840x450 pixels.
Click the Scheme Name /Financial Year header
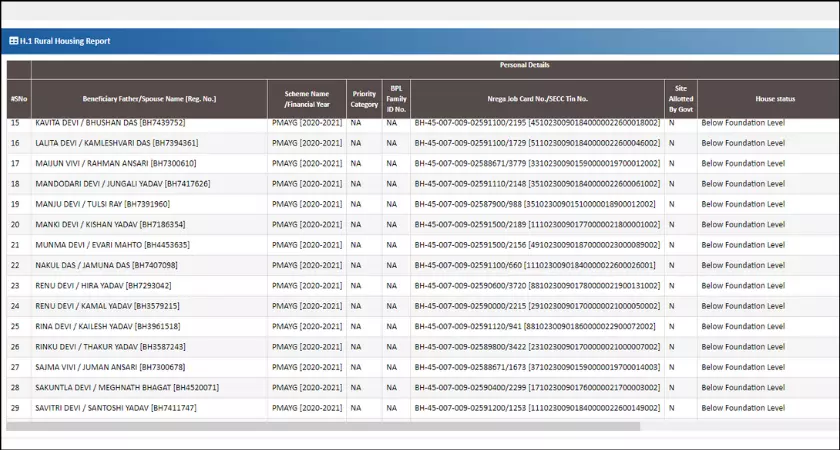307,99
